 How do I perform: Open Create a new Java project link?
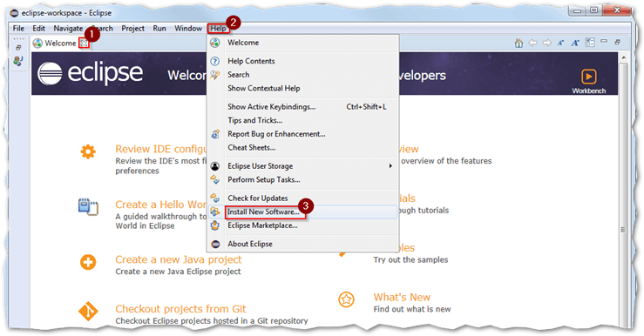tap(179, 259)
